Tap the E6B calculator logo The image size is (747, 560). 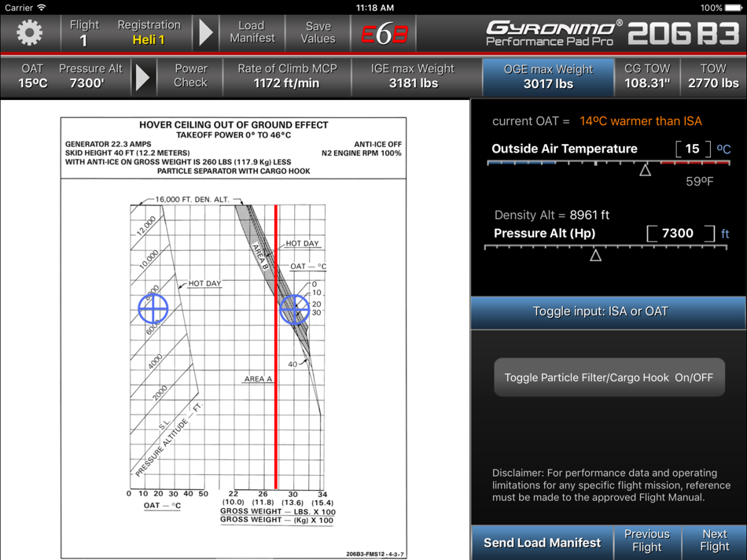pos(384,33)
